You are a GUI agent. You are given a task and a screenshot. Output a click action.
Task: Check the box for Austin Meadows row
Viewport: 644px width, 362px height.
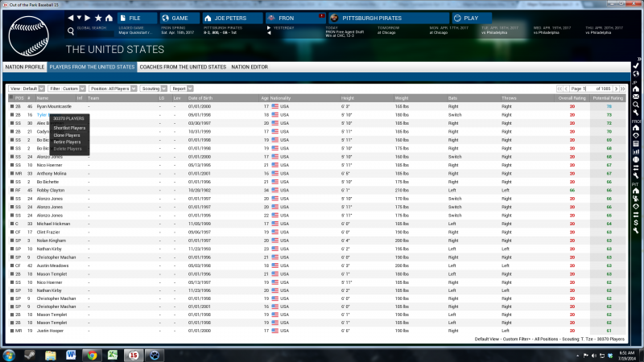[x=12, y=266]
